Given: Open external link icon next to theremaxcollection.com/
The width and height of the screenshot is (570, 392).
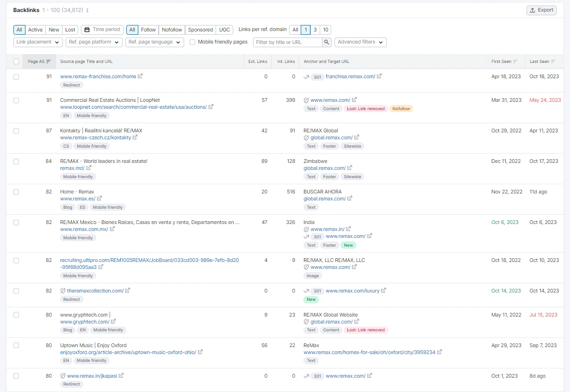Looking at the screenshot, I should tap(128, 291).
